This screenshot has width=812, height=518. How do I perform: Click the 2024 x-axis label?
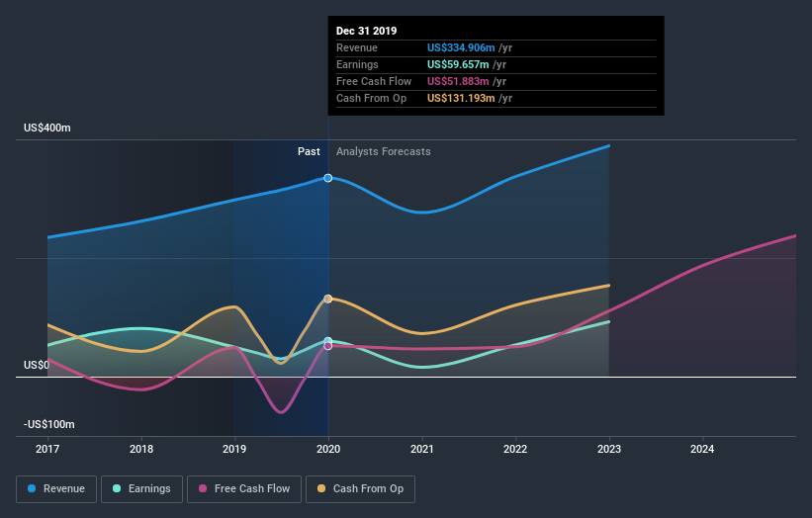702,449
